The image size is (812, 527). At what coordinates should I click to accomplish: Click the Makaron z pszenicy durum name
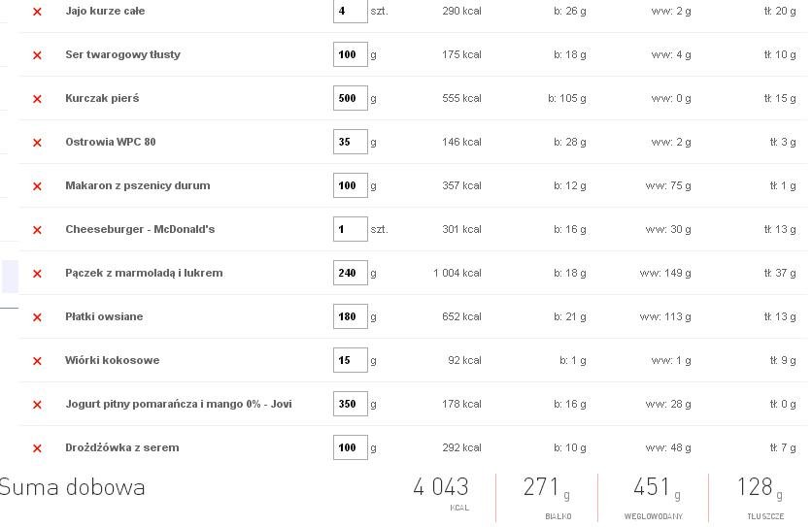tap(138, 185)
